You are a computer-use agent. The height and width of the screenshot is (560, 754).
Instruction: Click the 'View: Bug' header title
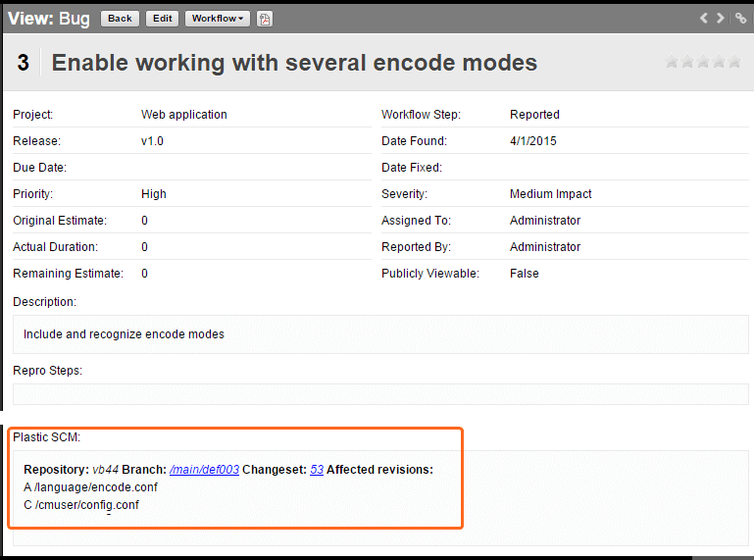click(49, 19)
